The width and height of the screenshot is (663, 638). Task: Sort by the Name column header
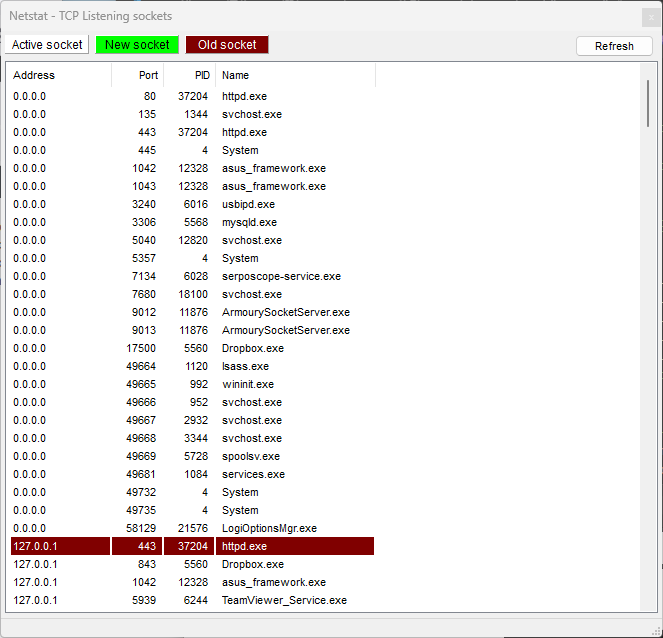click(296, 75)
